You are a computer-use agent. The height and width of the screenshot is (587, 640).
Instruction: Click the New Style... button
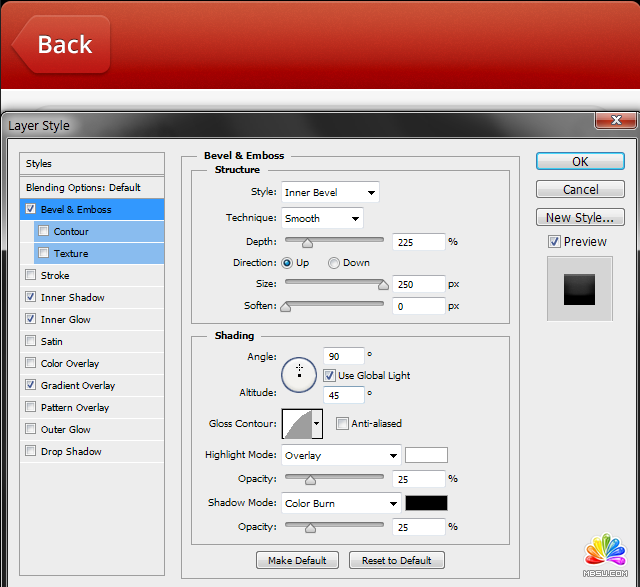click(580, 217)
